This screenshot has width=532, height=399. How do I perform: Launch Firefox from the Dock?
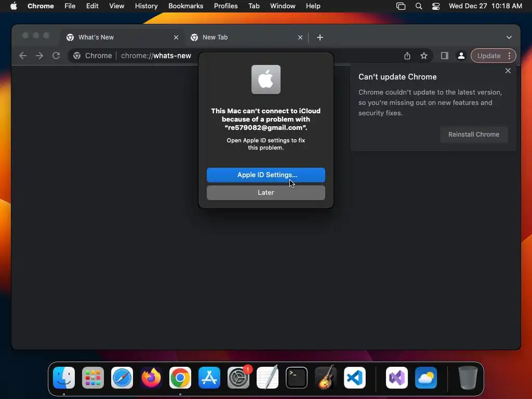pos(151,378)
